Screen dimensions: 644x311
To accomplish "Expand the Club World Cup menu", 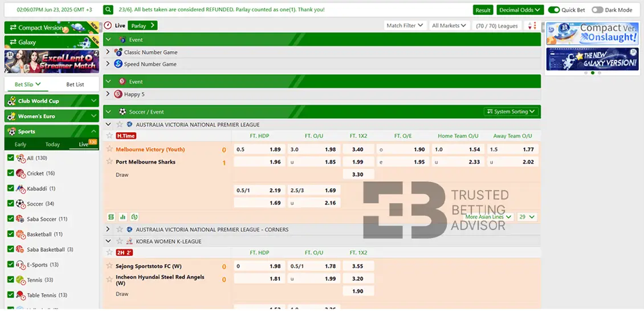I will tap(52, 101).
